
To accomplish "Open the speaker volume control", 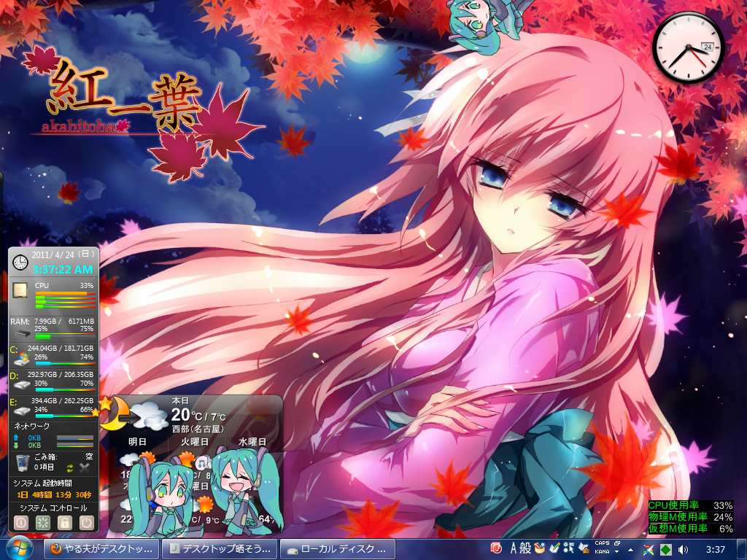I will click(683, 550).
